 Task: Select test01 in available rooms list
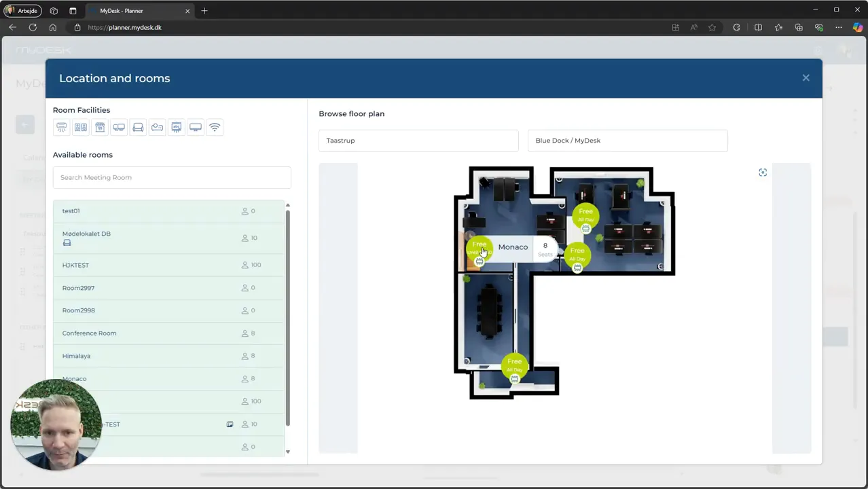169,211
